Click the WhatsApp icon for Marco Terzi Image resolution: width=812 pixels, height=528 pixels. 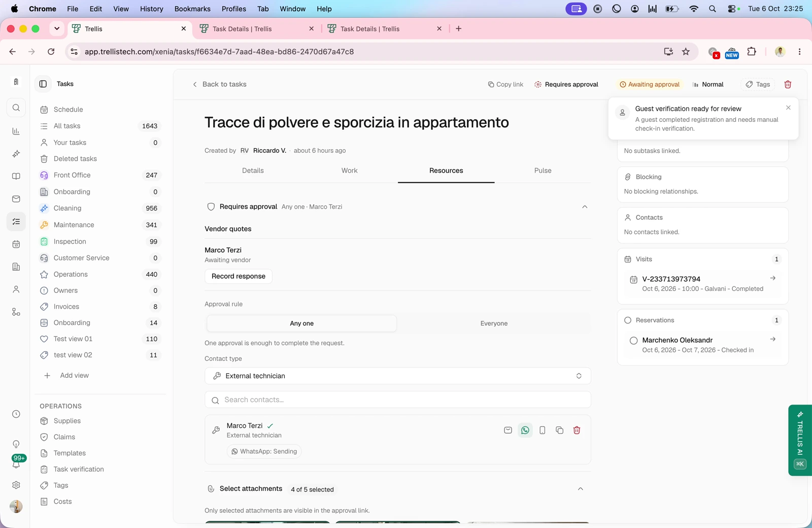click(525, 430)
